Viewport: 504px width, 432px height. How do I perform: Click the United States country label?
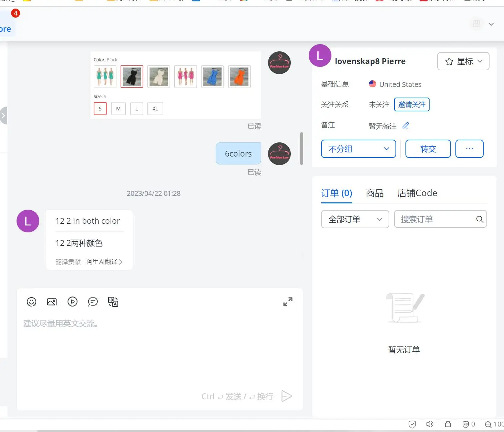[x=400, y=84]
